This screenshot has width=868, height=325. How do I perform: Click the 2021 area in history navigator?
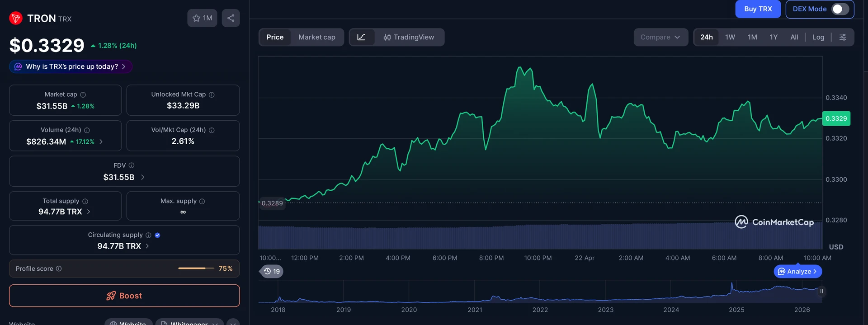[475, 292]
